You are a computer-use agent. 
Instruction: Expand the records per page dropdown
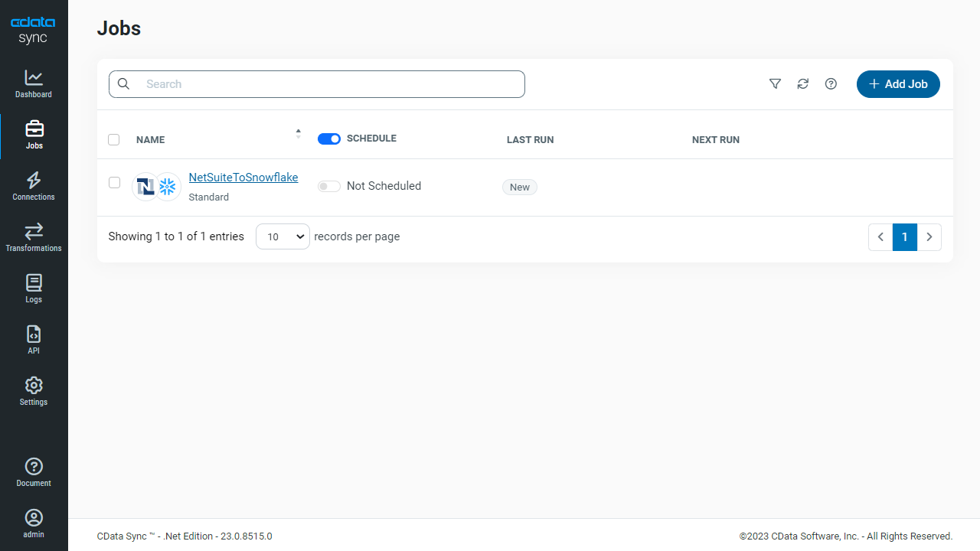pyautogui.click(x=283, y=237)
